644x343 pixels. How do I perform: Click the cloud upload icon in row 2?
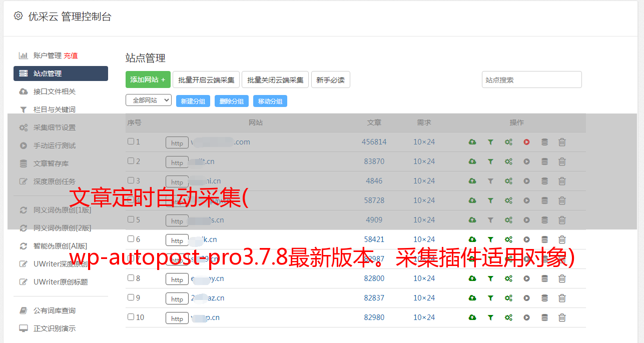click(472, 161)
